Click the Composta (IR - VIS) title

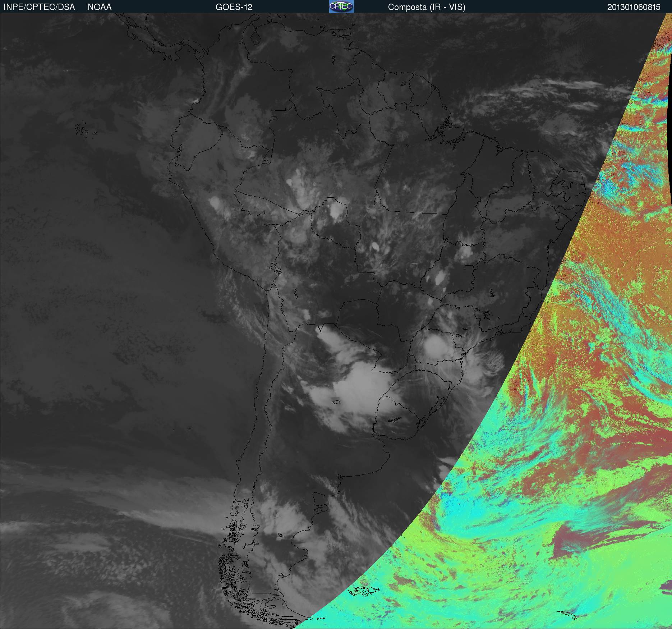tap(427, 7)
